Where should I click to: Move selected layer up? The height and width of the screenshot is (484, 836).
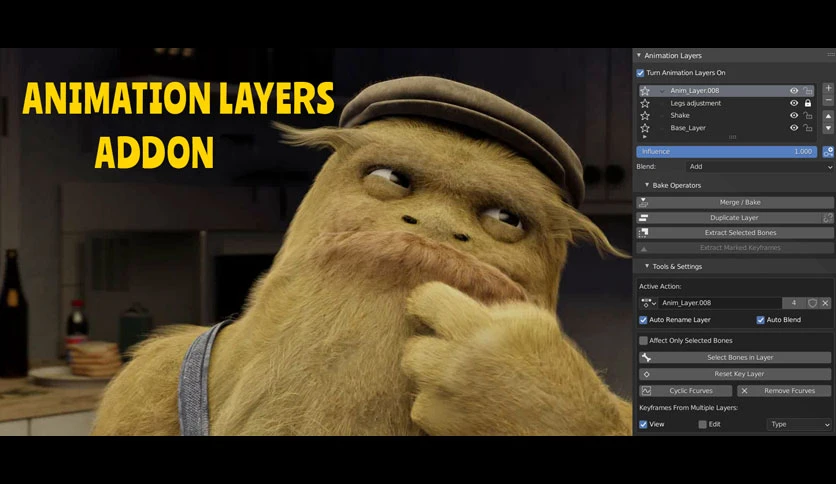pos(828,116)
